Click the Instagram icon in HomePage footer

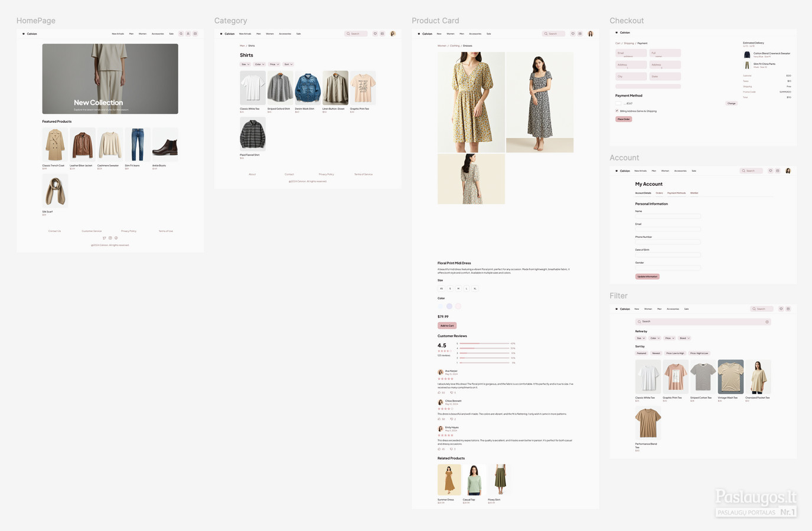click(110, 238)
